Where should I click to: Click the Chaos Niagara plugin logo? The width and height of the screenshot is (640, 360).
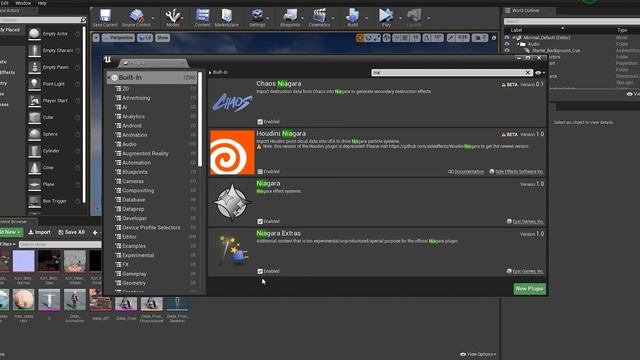point(232,102)
